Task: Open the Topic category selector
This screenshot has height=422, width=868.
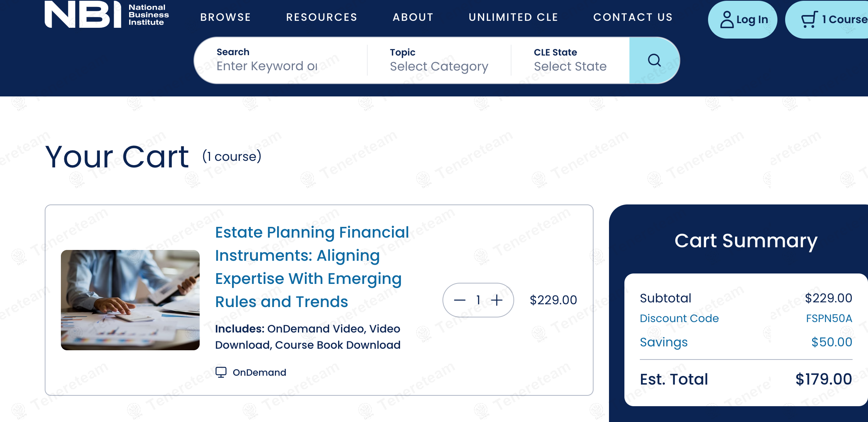Action: (x=439, y=66)
